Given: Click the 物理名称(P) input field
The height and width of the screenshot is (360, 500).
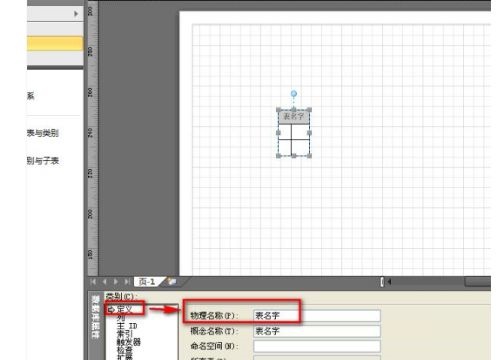Looking at the screenshot, I should click(317, 316).
